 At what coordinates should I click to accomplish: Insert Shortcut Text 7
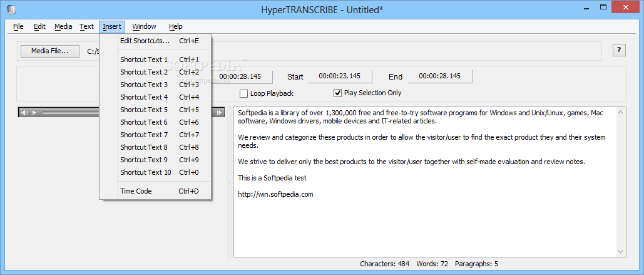click(155, 135)
